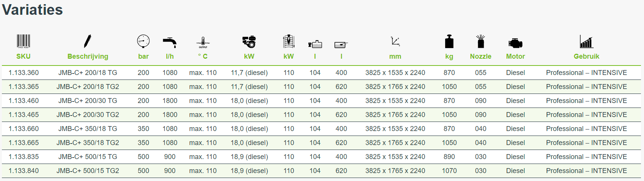The height and width of the screenshot is (181, 644).
Task: Click description JMB-C+ 200/18 TG2
Action: (x=88, y=87)
